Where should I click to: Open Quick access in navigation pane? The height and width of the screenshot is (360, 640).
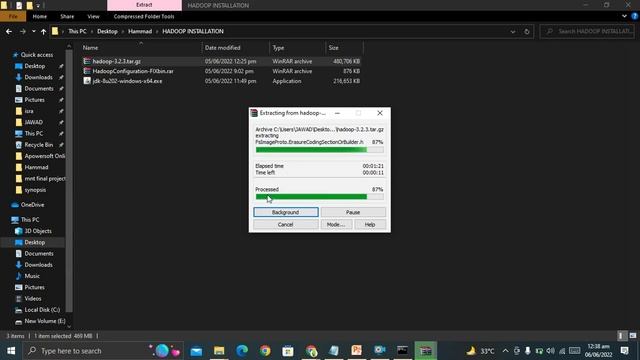point(36,55)
